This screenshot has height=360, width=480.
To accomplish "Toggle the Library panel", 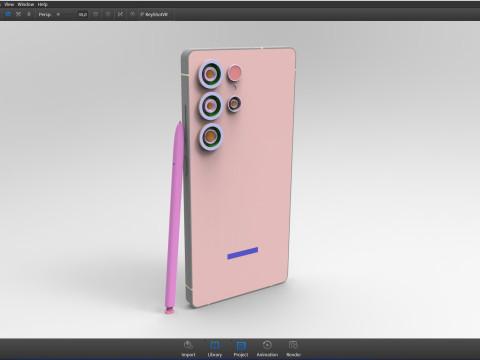I will click(x=215, y=349).
